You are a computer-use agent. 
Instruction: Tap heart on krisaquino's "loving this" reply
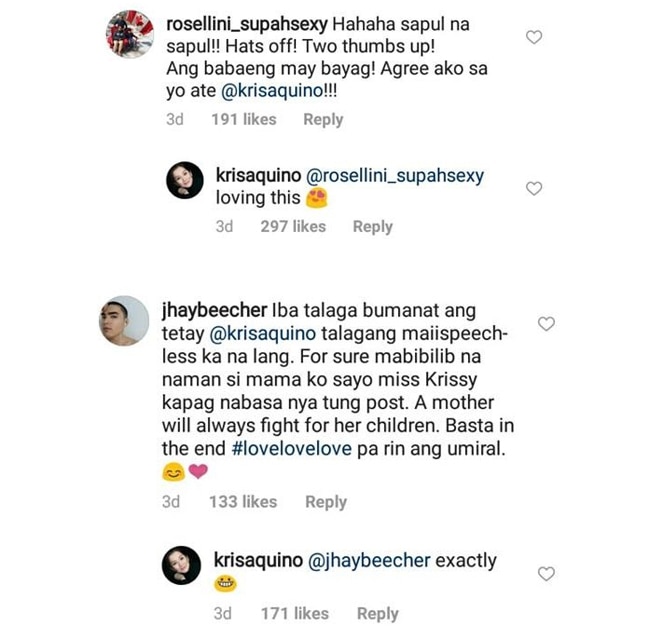[534, 189]
